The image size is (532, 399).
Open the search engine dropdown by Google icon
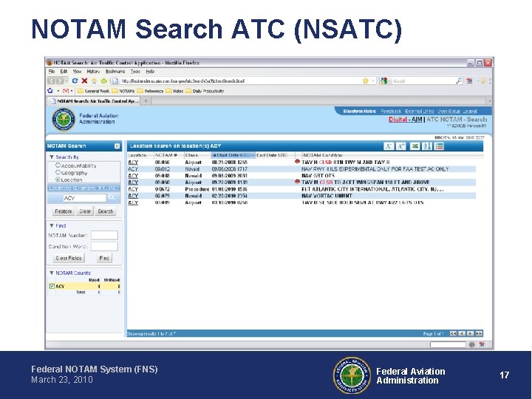tap(389, 81)
